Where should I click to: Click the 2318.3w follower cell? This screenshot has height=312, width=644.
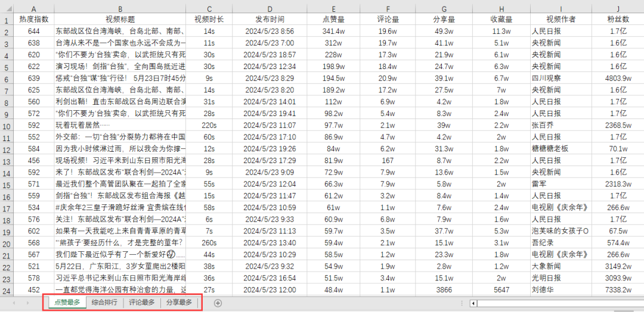(x=618, y=184)
